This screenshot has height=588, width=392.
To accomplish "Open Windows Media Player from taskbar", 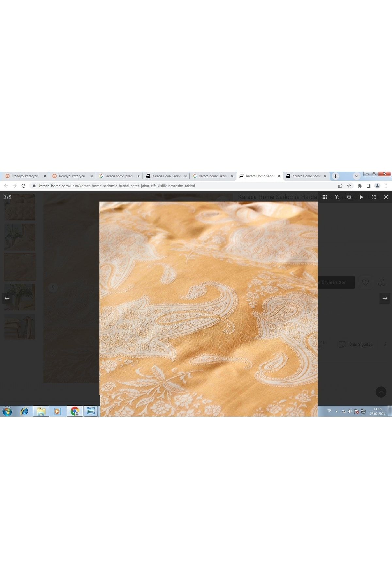I will (x=57, y=411).
